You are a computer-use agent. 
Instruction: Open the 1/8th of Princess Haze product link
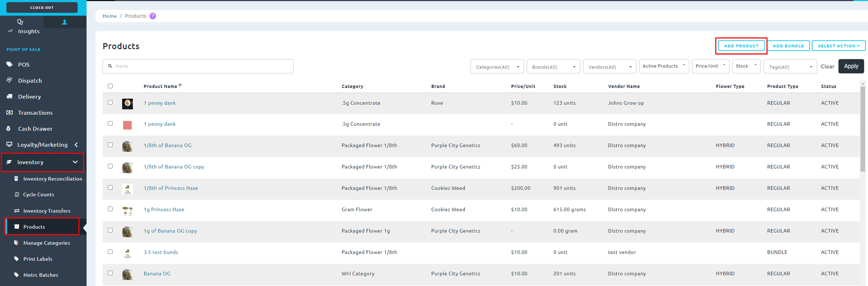[x=171, y=188]
